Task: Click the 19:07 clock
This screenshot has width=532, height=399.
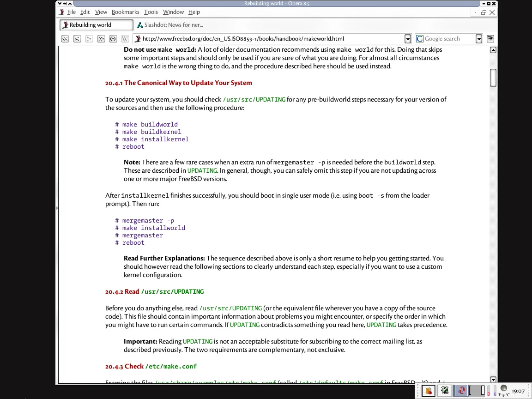Action: tap(518, 391)
